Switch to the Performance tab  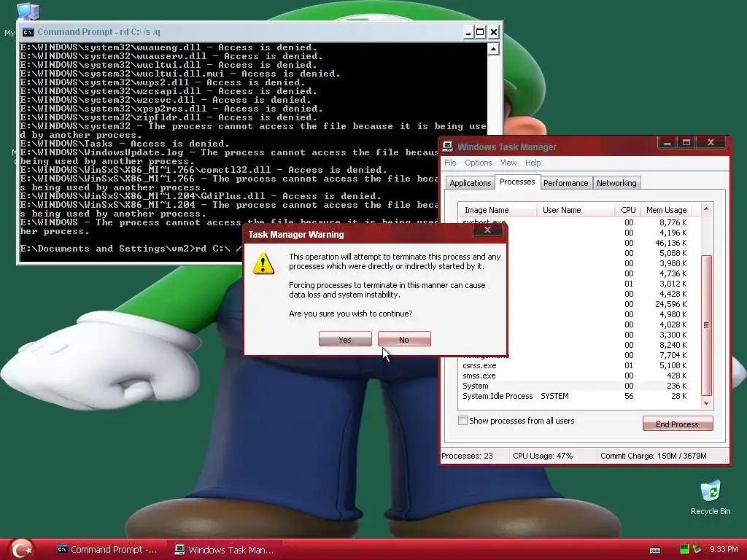tap(566, 183)
